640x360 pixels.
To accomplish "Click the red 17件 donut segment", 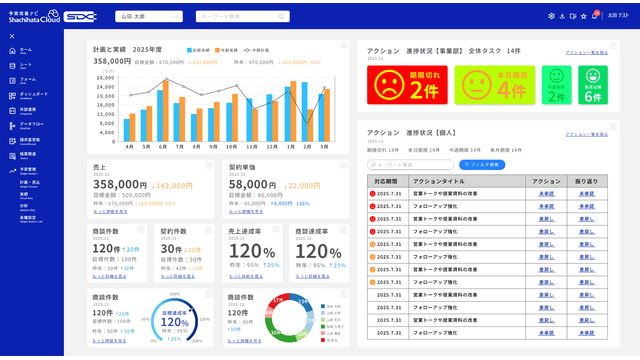I will [x=279, y=301].
